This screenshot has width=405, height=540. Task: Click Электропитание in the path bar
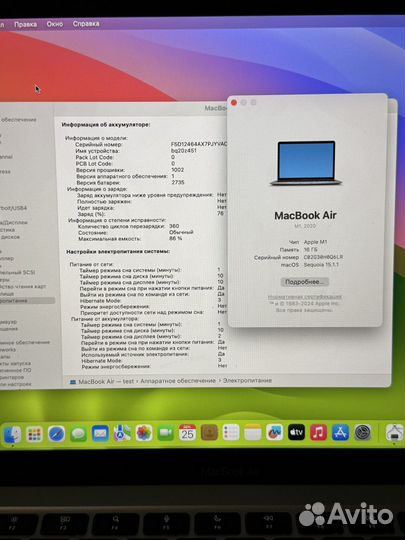tap(247, 380)
